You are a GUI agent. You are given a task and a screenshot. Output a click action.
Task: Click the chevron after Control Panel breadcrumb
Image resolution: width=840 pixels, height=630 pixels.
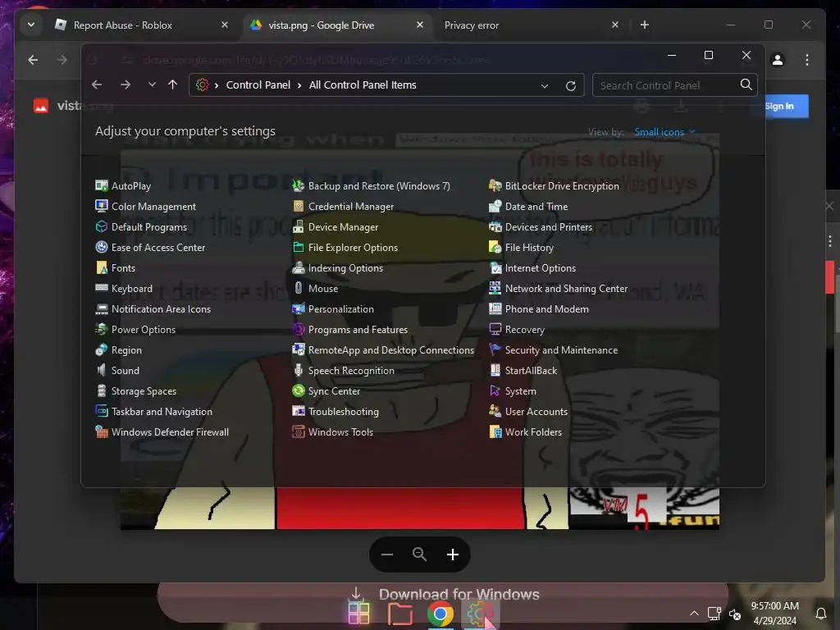click(x=299, y=85)
